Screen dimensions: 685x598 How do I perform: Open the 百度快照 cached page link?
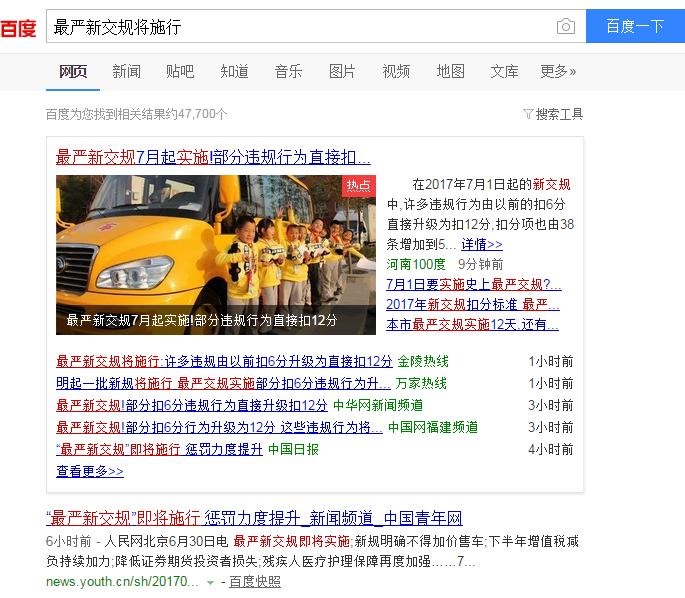click(255, 582)
